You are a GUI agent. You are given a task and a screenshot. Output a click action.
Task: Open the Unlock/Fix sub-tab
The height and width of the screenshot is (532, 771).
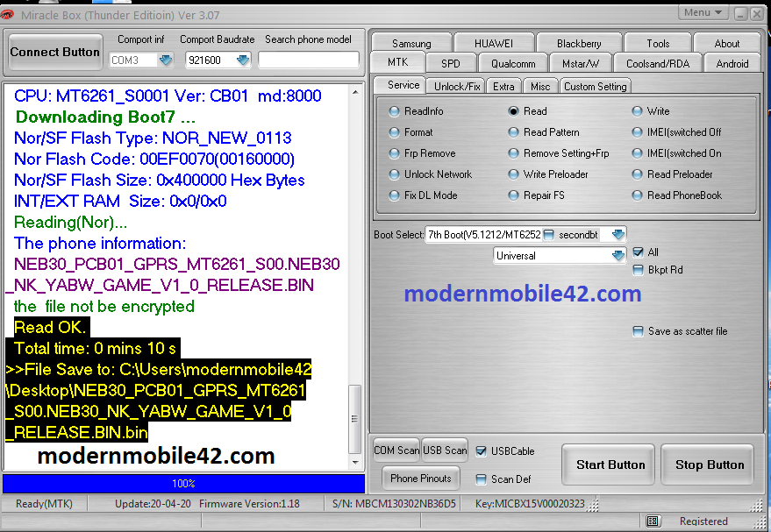click(x=457, y=87)
